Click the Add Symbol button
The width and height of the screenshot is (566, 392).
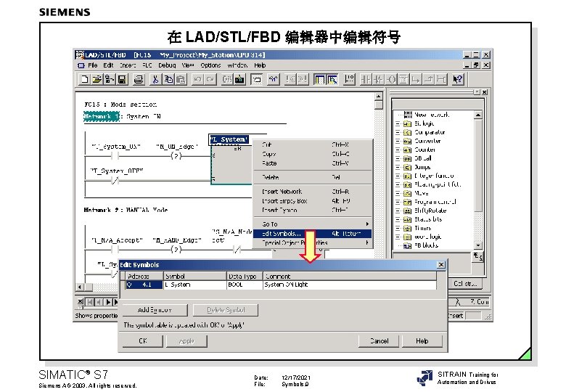pyautogui.click(x=155, y=310)
